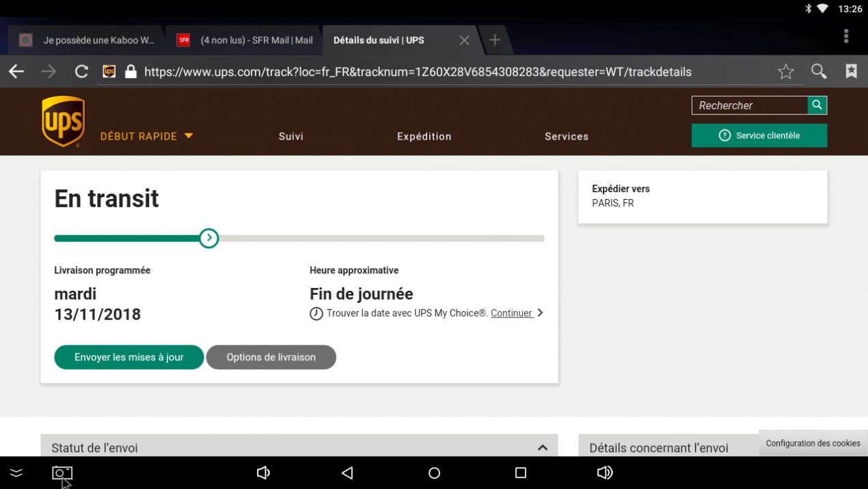Image resolution: width=868 pixels, height=489 pixels.
Task: Reload the page with the refresh icon
Action: (x=81, y=71)
